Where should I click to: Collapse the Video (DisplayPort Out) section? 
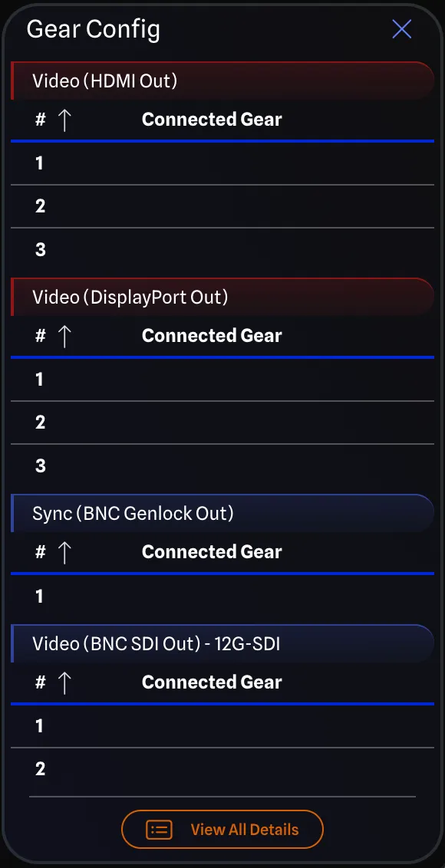(x=222, y=297)
